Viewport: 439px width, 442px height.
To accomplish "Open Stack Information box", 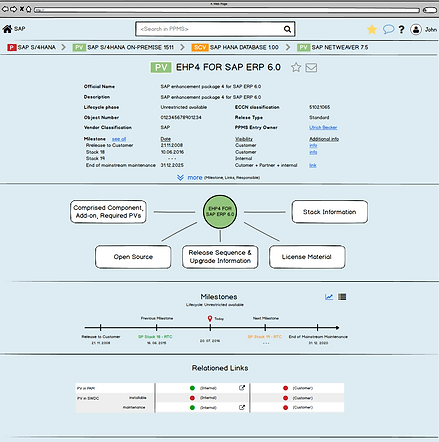I will pos(330,212).
